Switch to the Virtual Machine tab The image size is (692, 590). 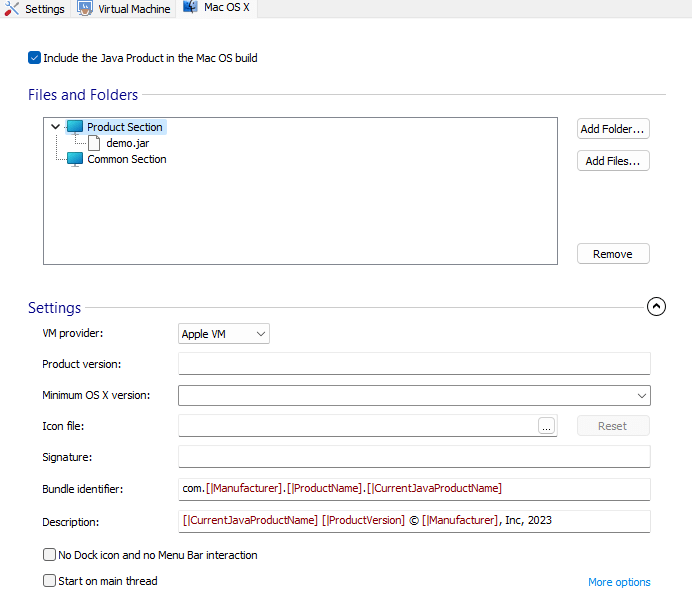click(124, 8)
